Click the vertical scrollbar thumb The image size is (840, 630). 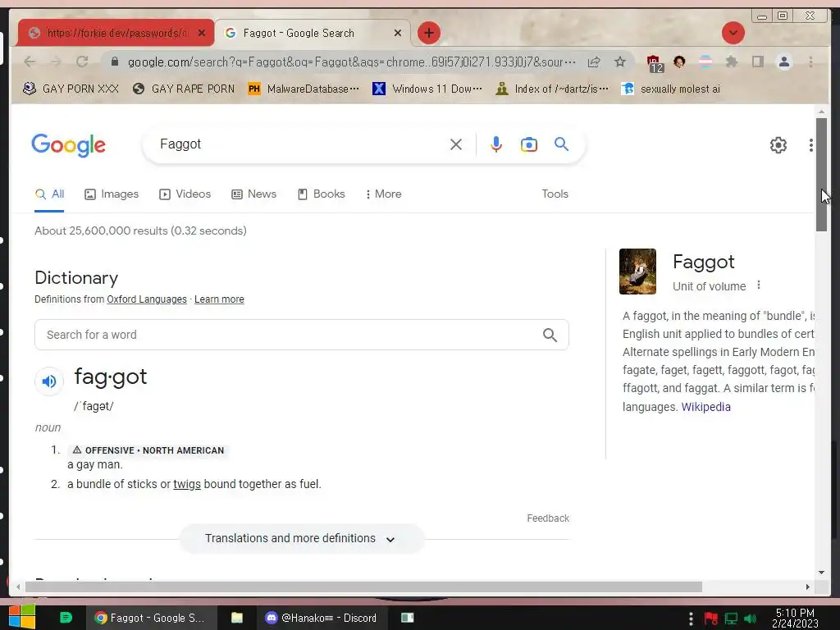coord(821,175)
